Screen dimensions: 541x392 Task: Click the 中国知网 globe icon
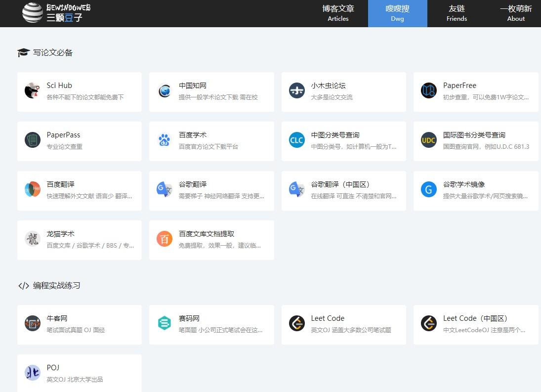coord(165,91)
